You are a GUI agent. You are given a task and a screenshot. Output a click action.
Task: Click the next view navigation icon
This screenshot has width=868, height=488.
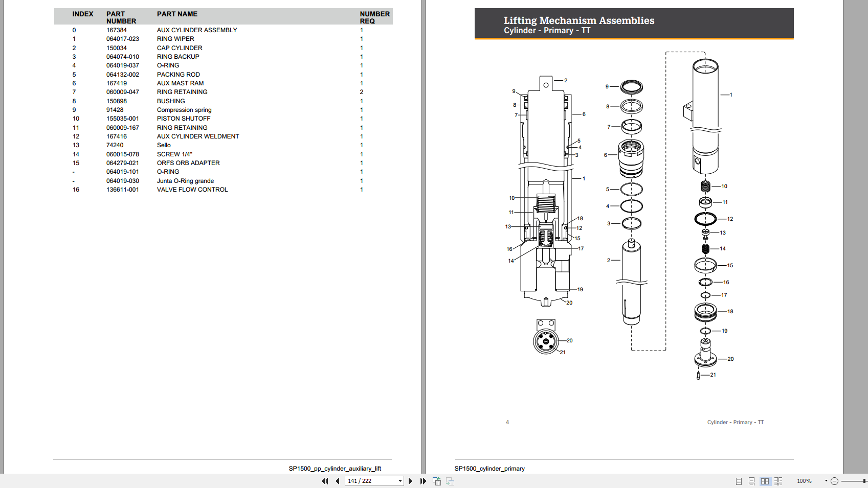click(450, 481)
